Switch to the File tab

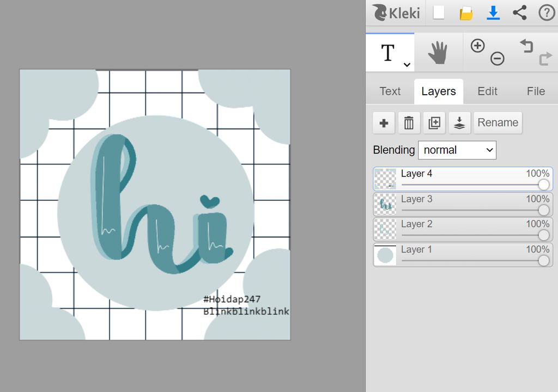coord(536,91)
